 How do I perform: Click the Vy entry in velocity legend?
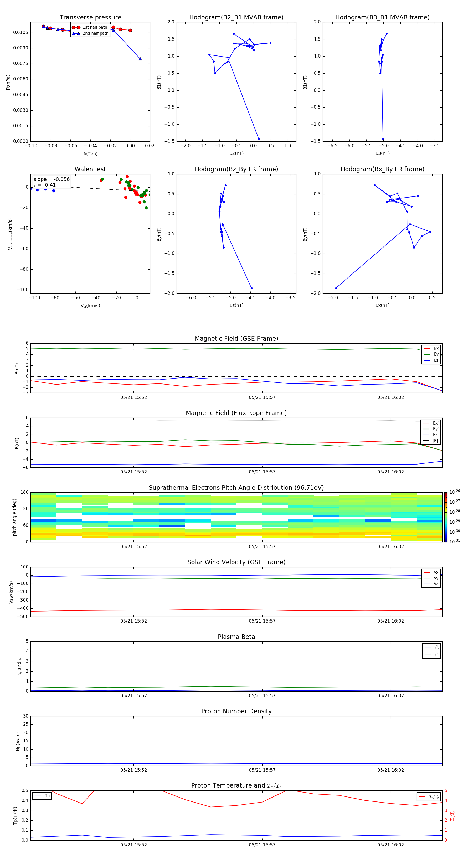click(431, 578)
